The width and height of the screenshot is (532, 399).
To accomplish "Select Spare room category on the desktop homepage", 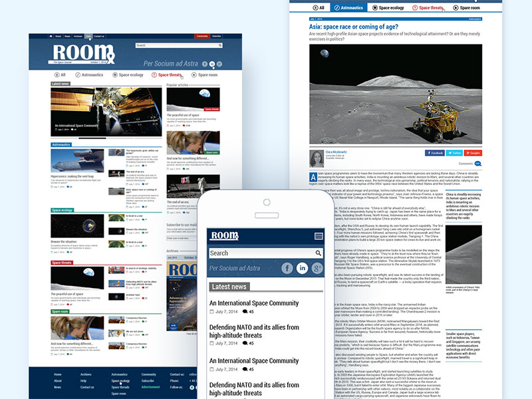I will coord(205,74).
